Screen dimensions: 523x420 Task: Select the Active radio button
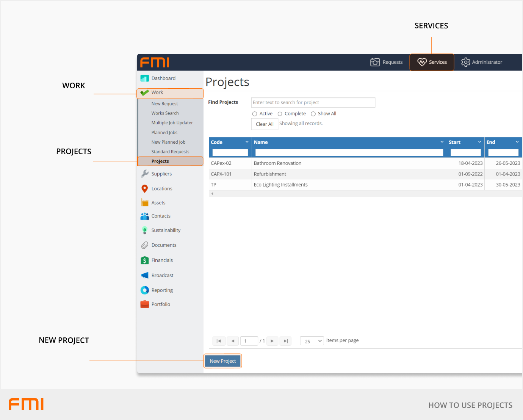tap(255, 114)
